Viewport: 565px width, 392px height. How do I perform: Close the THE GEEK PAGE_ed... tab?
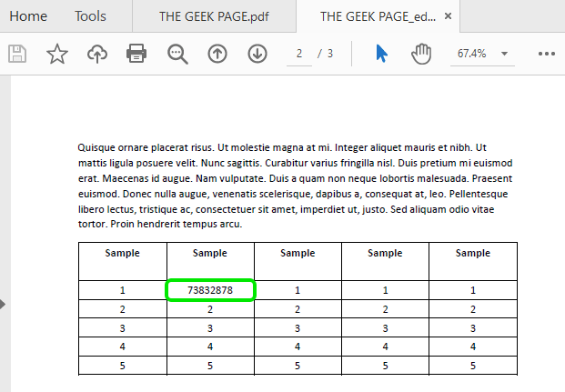pyautogui.click(x=448, y=15)
